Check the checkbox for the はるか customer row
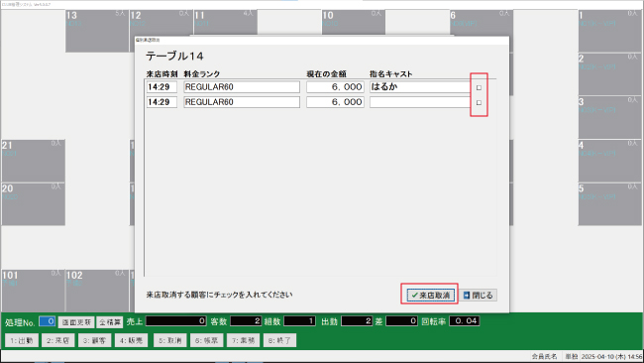Screen dimensions: 644x363 (x=479, y=87)
